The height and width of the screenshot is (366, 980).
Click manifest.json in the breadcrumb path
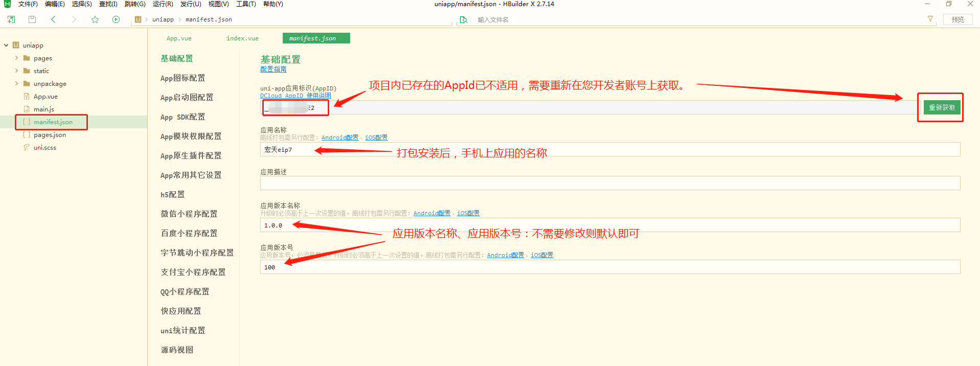[x=209, y=19]
